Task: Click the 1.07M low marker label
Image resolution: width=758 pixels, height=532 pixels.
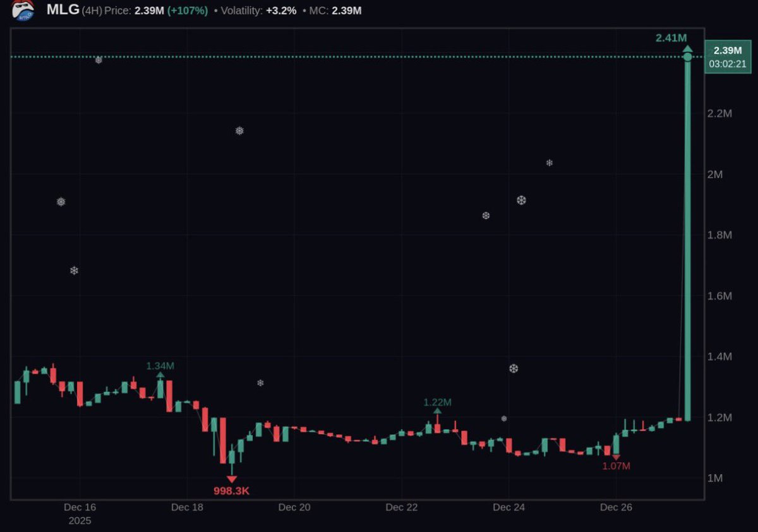Action: coord(616,466)
